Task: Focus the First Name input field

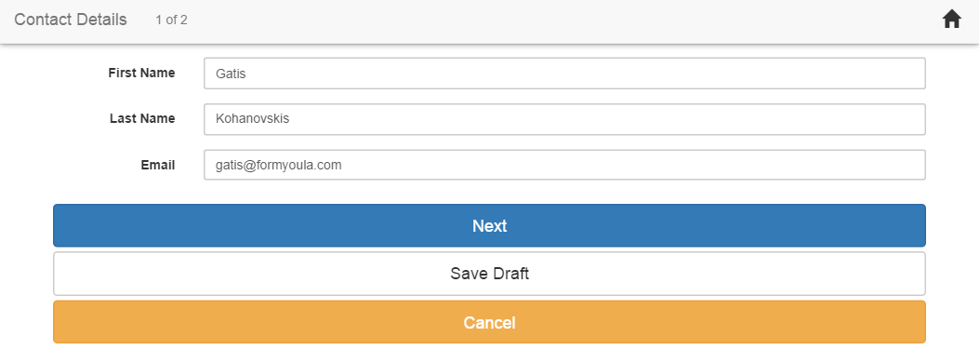Action: click(564, 74)
